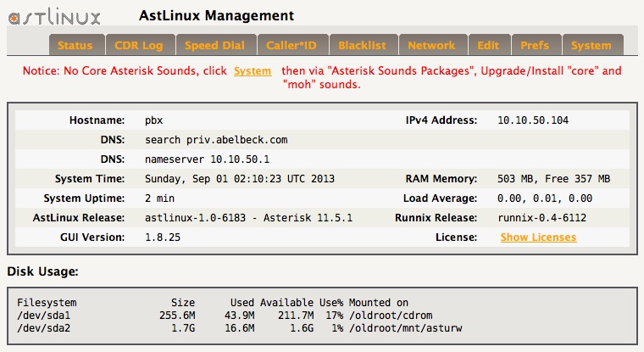The image size is (644, 352).
Task: Open the Status tab
Action: [75, 45]
